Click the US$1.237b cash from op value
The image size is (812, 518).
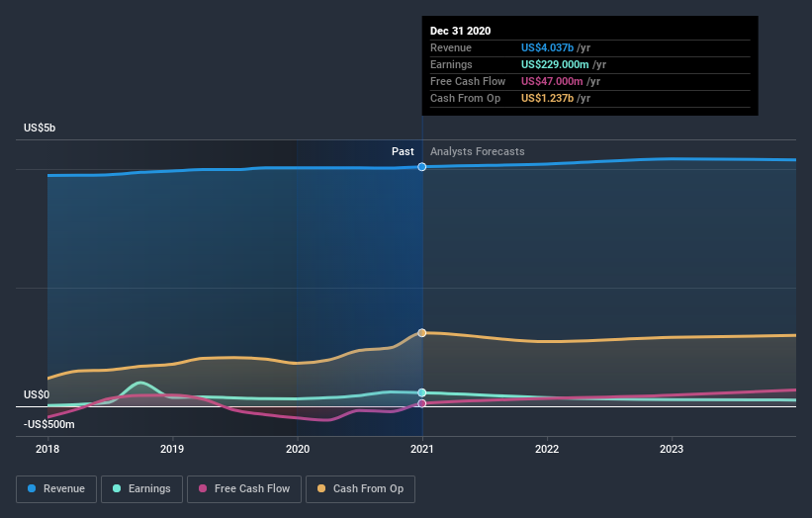(x=547, y=98)
